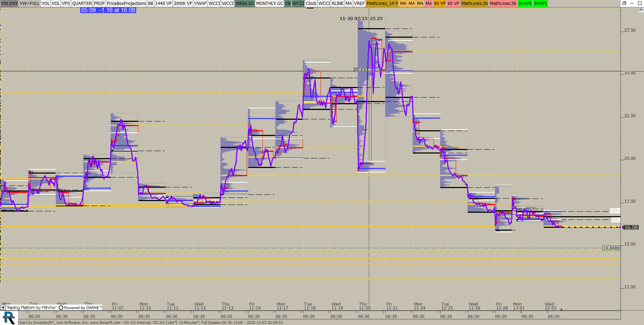644x325 pixels.
Task: Click the OMNE circle logo
Action: coord(61,308)
